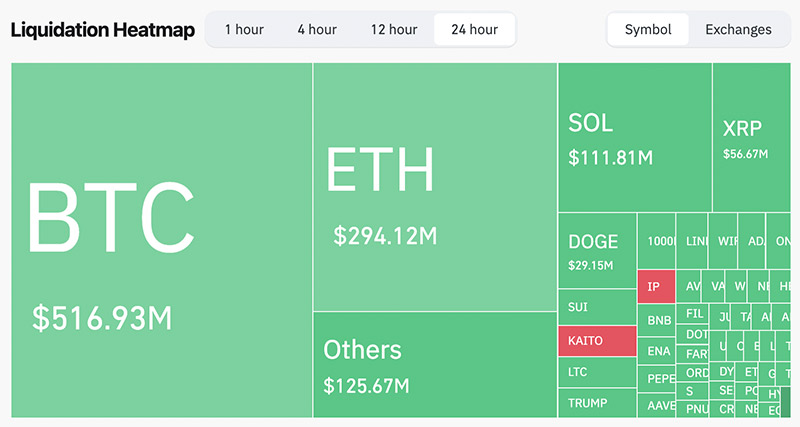Select the HE tile
The image size is (800, 427).
[x=781, y=286]
